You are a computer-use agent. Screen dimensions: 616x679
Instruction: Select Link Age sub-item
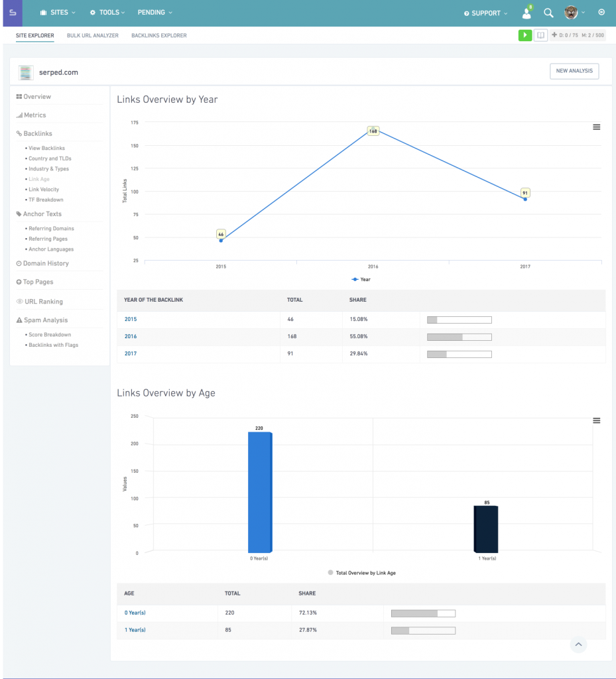coord(39,179)
